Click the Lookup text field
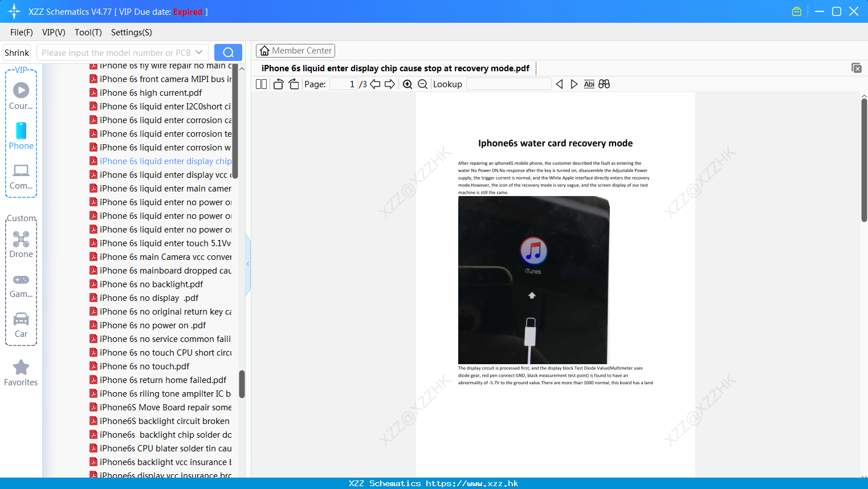 coord(509,84)
